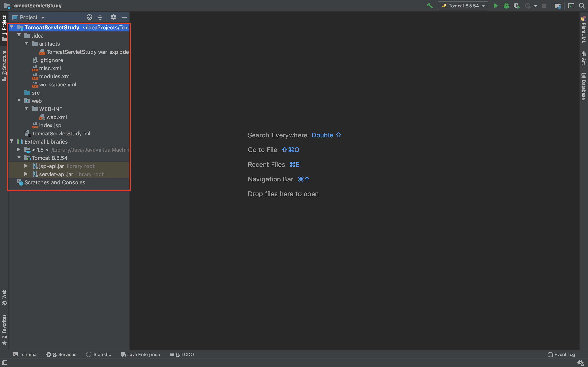Hide the Project panel with minus icon
Image resolution: width=588 pixels, height=367 pixels.
(124, 17)
